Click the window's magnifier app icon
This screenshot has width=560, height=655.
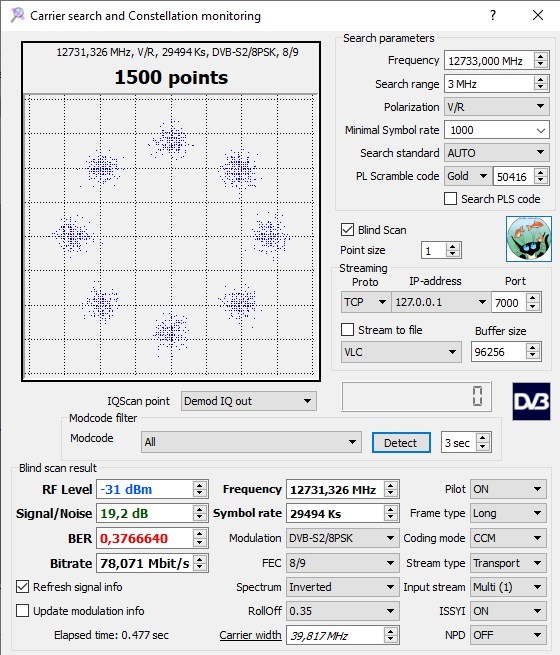[17, 15]
